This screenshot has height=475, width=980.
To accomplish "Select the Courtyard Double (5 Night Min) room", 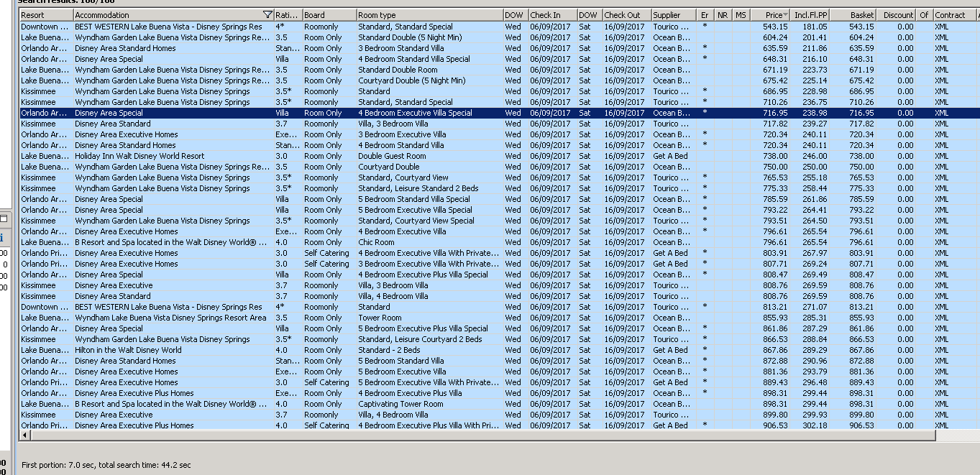I will click(412, 80).
